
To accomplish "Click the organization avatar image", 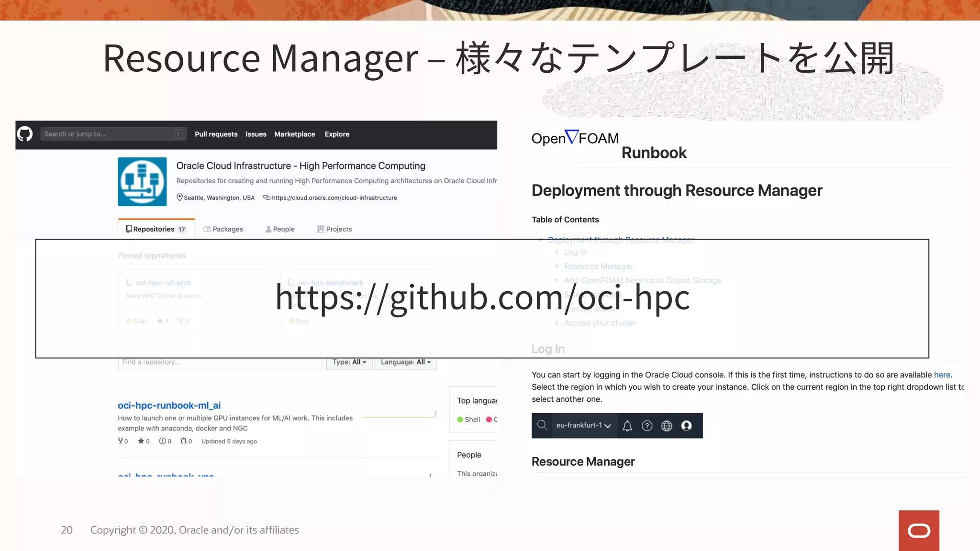I will click(x=142, y=182).
